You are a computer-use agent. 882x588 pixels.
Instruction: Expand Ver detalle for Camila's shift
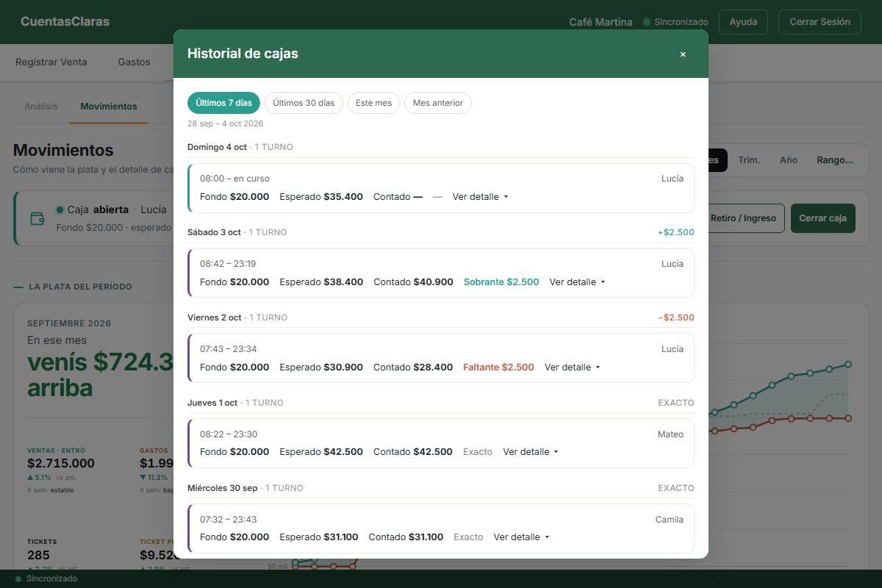522,537
